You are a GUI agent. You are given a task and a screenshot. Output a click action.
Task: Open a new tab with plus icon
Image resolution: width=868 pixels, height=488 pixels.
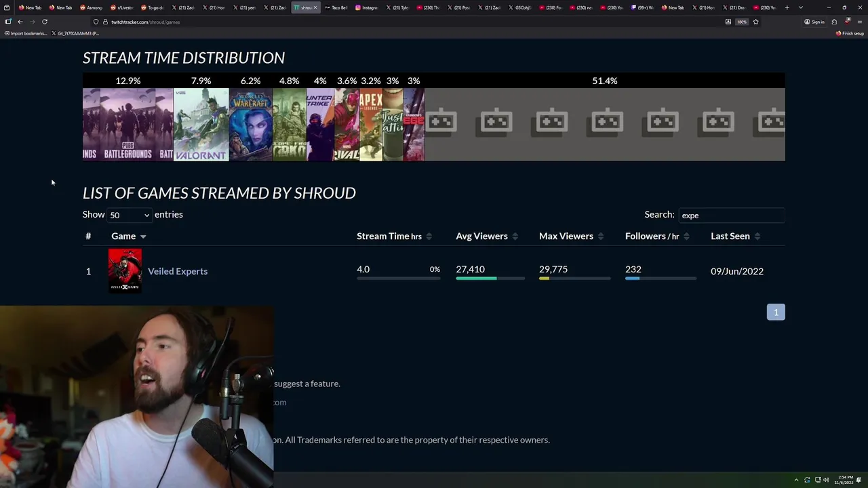tap(787, 7)
